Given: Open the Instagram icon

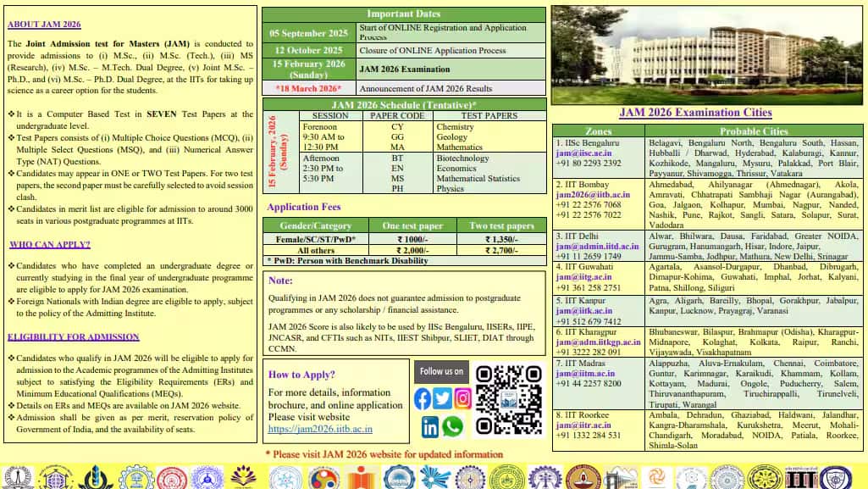Looking at the screenshot, I should tap(462, 398).
